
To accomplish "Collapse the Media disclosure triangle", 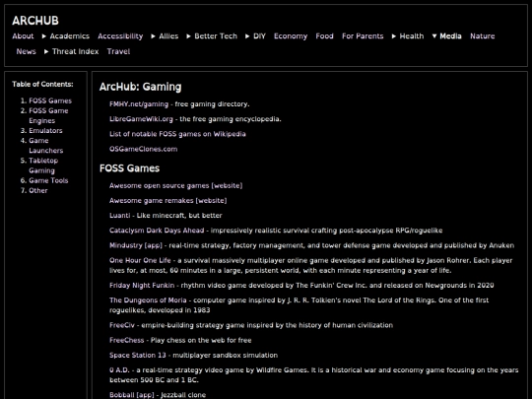I will point(434,36).
